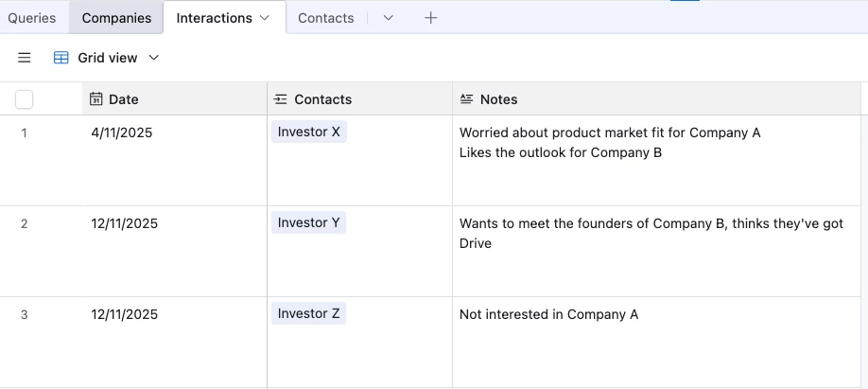Click the calendar icon in Date header
The height and width of the screenshot is (389, 868).
click(x=95, y=99)
